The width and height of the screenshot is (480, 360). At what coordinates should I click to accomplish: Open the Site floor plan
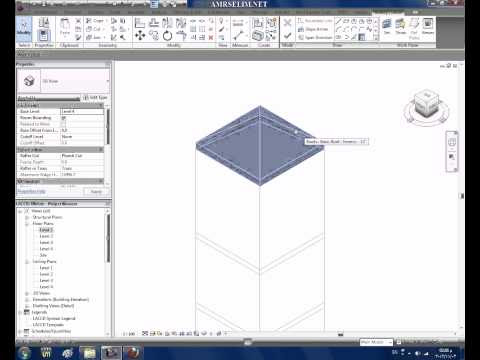(x=43, y=255)
